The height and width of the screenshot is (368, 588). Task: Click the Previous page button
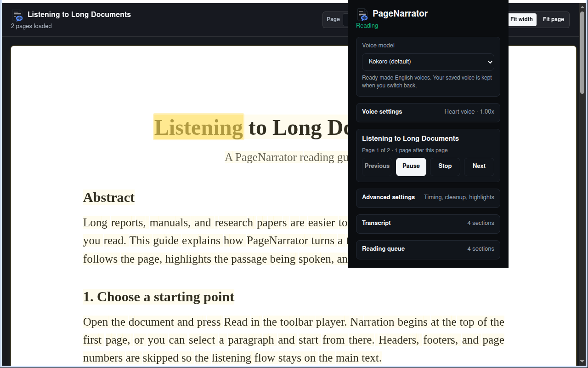click(x=377, y=167)
